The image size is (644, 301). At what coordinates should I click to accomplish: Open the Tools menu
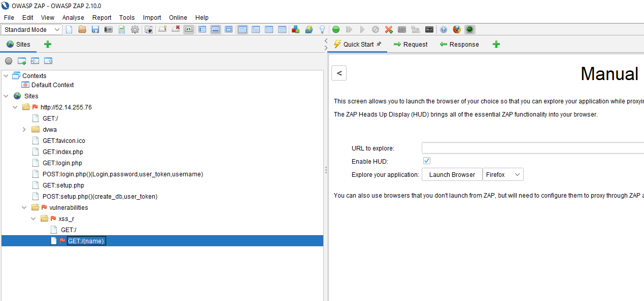click(x=127, y=17)
